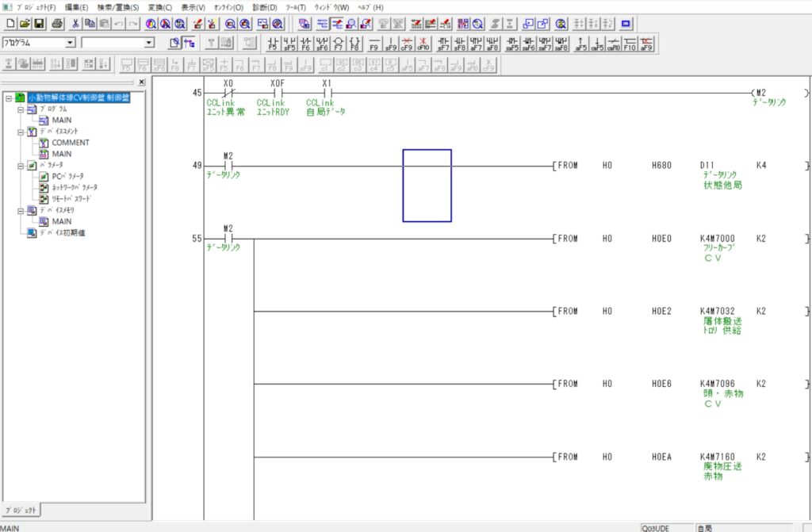Viewport: 812px width, 532px height.
Task: Open the 変換(C) menu
Action: pyautogui.click(x=159, y=6)
